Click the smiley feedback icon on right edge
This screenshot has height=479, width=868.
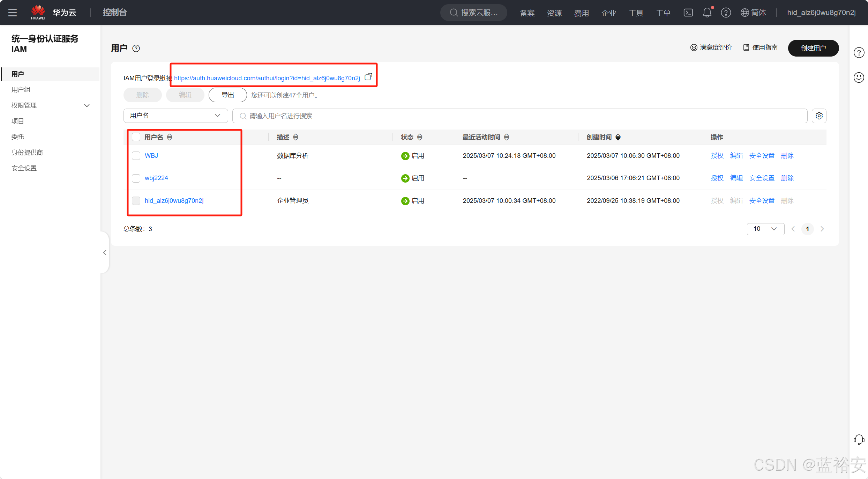pyautogui.click(x=859, y=78)
